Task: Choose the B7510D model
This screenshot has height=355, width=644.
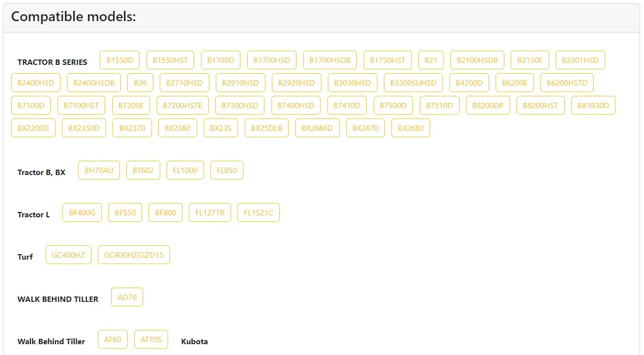Action: coord(439,105)
